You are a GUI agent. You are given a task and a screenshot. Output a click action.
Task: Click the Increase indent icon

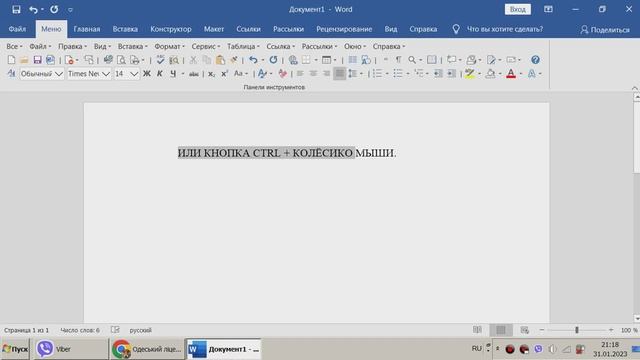451,74
